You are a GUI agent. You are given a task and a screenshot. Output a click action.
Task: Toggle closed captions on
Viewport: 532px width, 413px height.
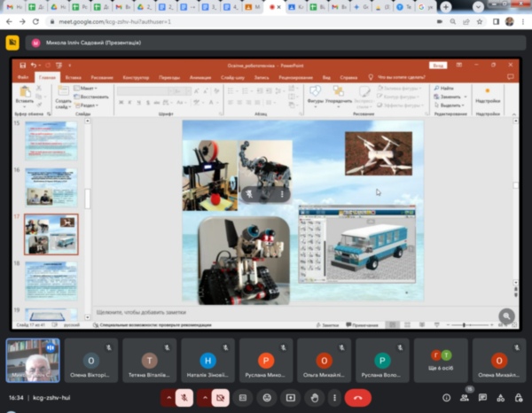(242, 398)
